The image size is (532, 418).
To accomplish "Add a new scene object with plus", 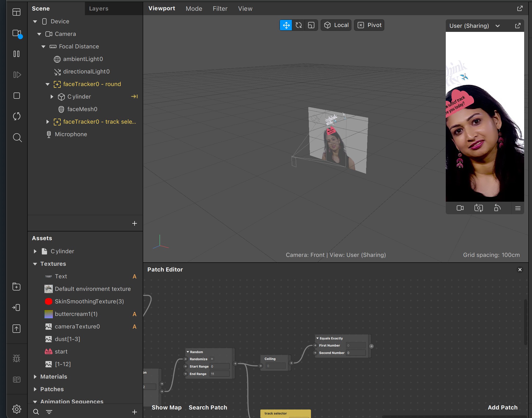I will 135,223.
